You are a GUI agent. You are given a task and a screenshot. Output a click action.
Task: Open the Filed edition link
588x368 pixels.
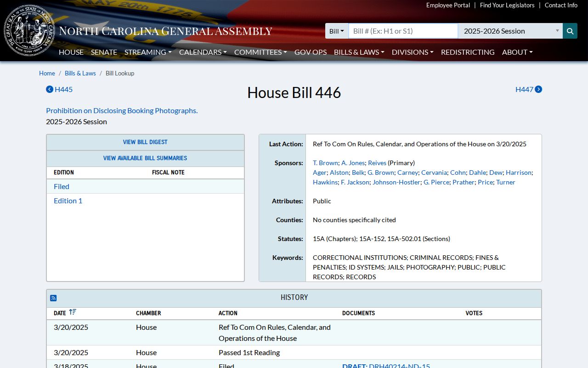tap(62, 186)
